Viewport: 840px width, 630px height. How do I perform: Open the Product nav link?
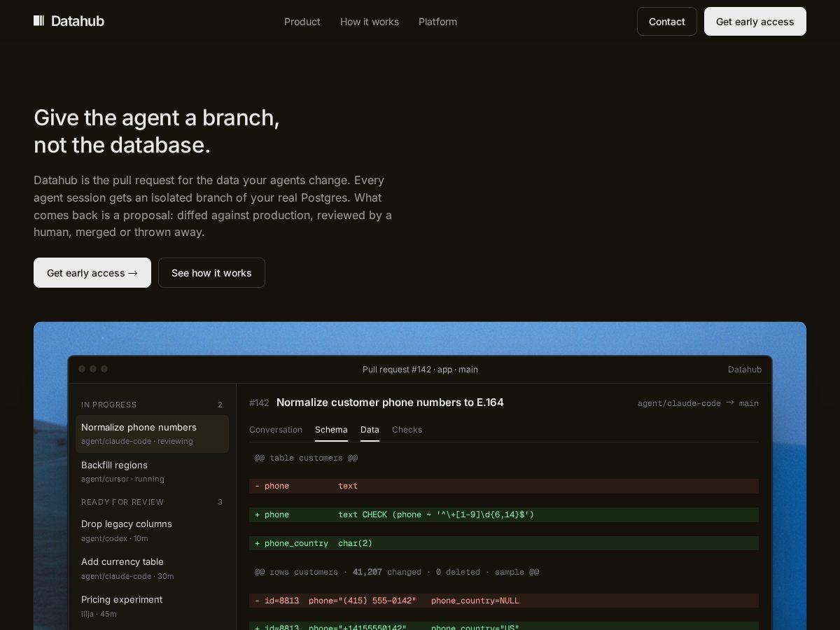point(302,22)
